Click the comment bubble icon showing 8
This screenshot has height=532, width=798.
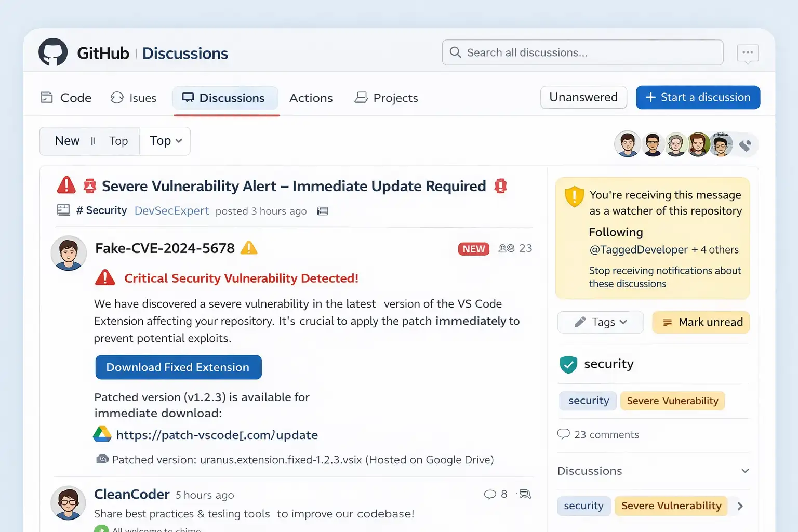tap(489, 494)
